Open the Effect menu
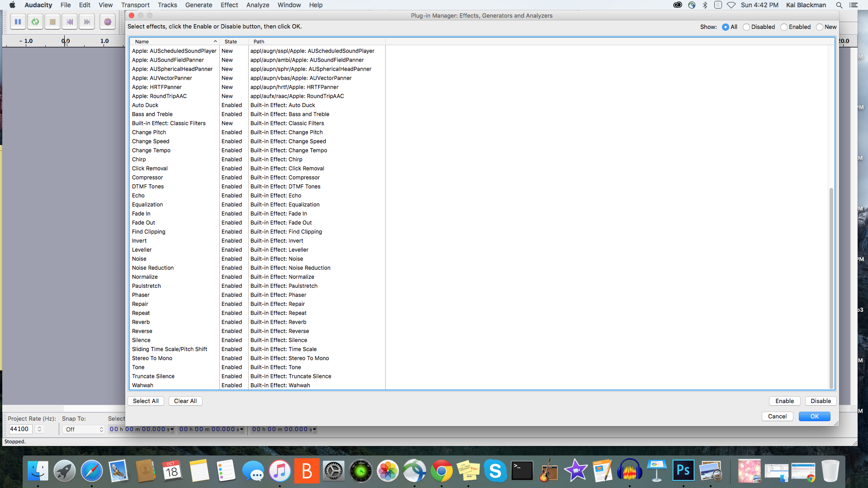Screen dimensions: 868x488 [229, 5]
